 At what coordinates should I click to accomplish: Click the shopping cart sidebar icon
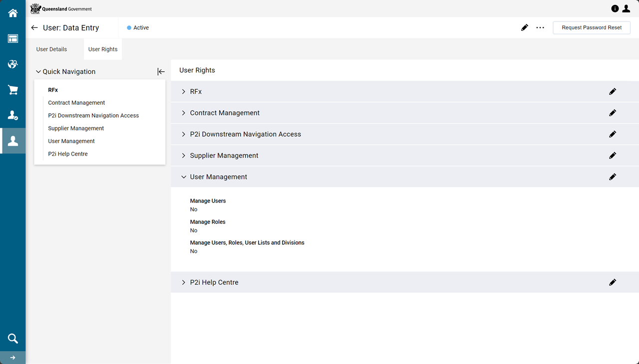(12, 90)
